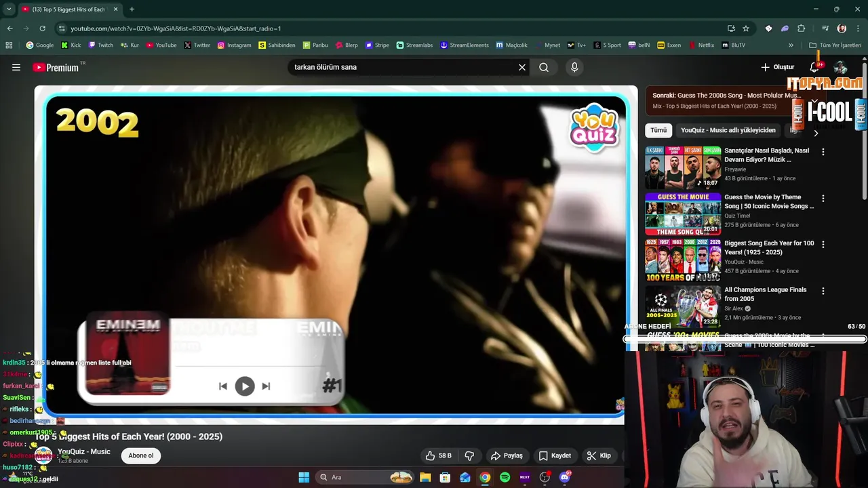Open the YouQuiz - Music channel name
The height and width of the screenshot is (488, 868).
click(x=84, y=451)
